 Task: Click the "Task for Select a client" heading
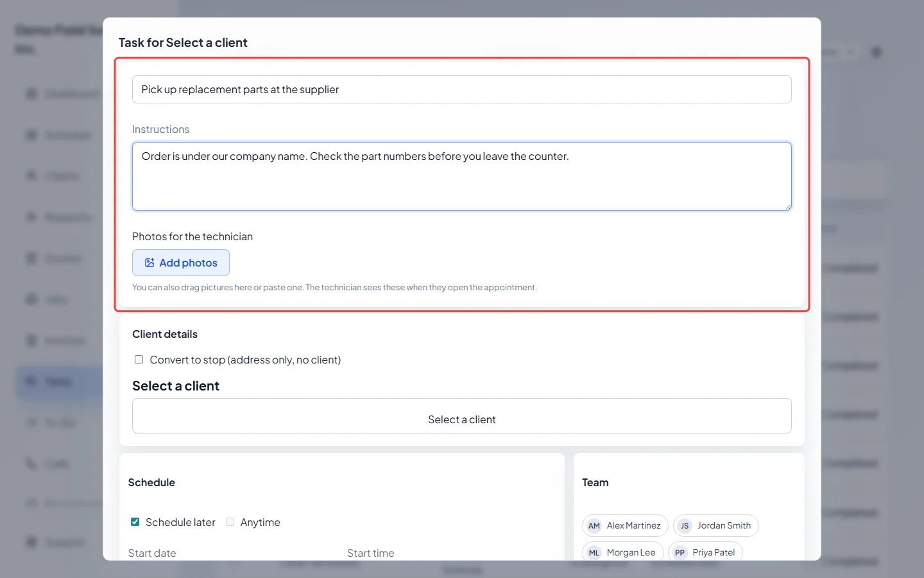(x=183, y=42)
